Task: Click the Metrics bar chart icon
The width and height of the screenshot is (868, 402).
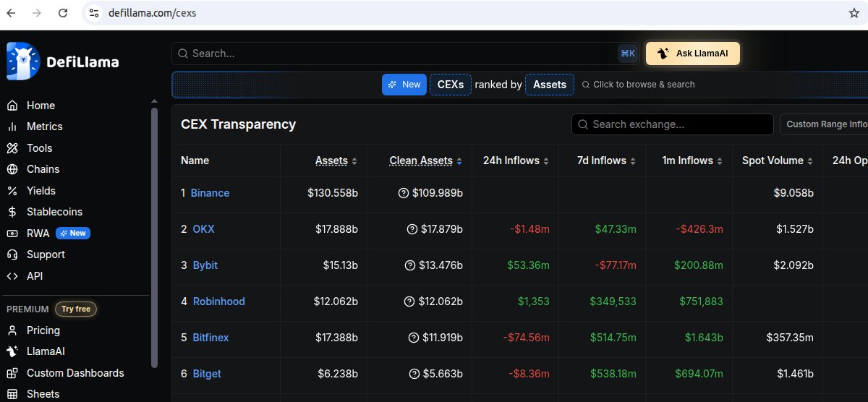Action: [x=12, y=127]
